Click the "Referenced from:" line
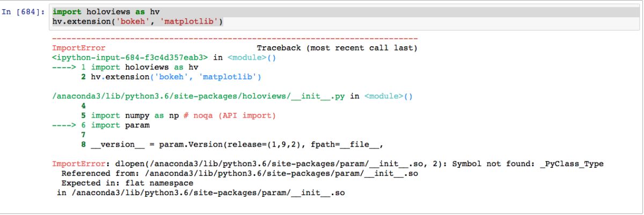The width and height of the screenshot is (644, 215). 240,174
